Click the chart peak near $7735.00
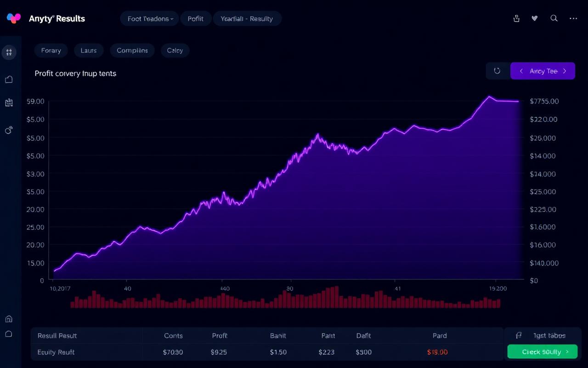 click(489, 97)
